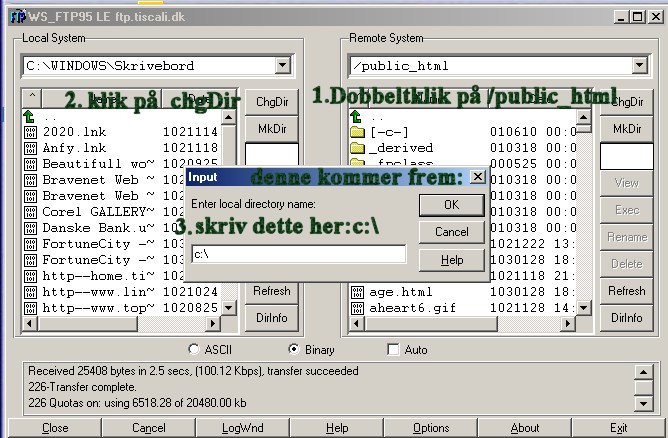Screen dimensions: 668x438
Task: Click the bottom bar Help button
Action: (x=337, y=428)
